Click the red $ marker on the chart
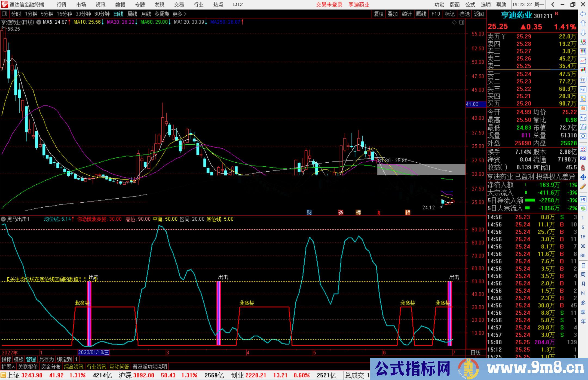The image size is (588, 380). 379,213
